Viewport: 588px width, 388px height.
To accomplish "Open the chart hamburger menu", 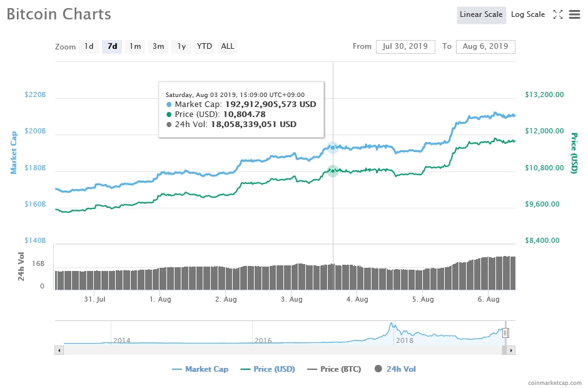I will (574, 15).
